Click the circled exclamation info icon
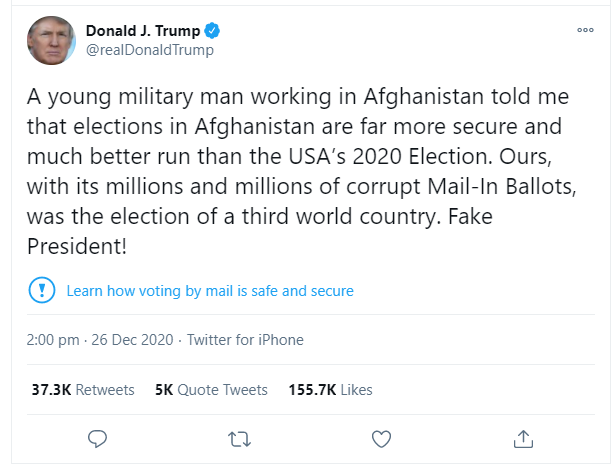The width and height of the screenshot is (616, 464). pyautogui.click(x=42, y=290)
